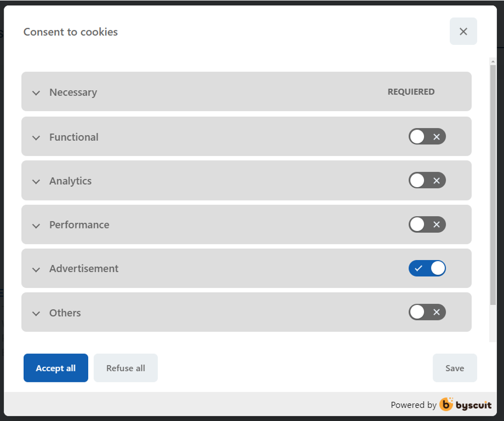Screen dimensions: 504x421
Task: Enable the Performance cookies toggle
Action: 427,224
